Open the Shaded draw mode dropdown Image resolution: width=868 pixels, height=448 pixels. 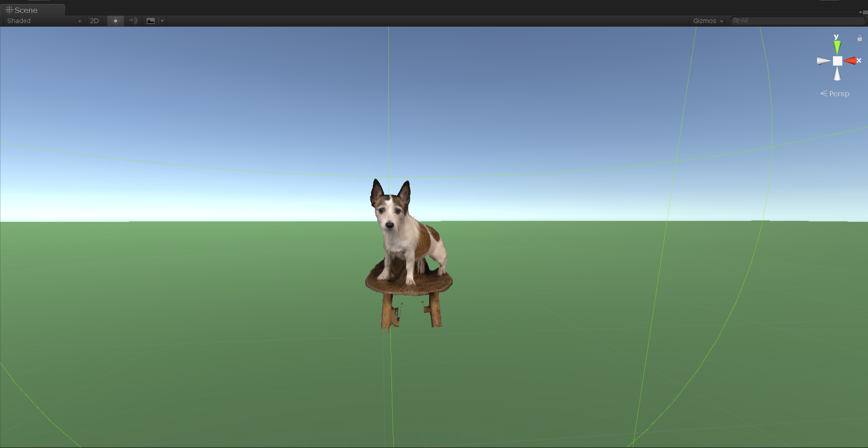42,21
